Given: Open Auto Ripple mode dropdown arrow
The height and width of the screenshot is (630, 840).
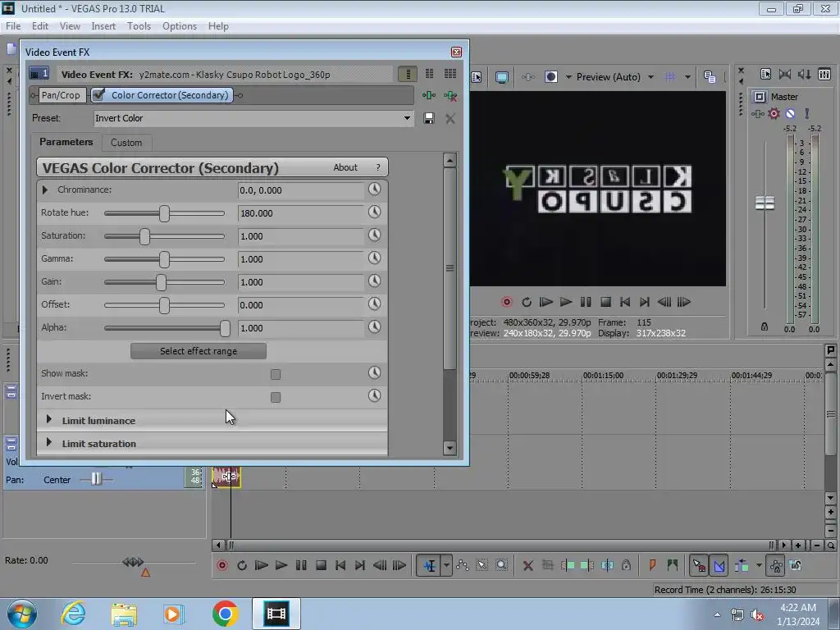Looking at the screenshot, I should coord(759,565).
